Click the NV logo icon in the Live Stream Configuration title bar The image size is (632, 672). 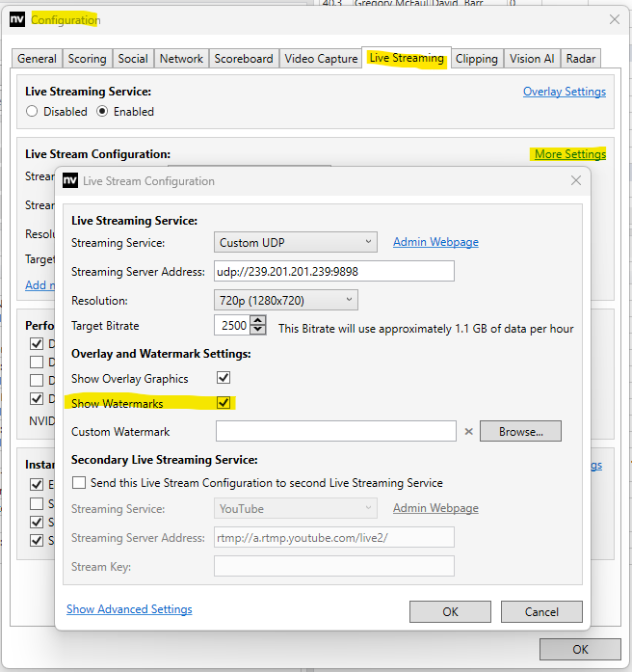[70, 181]
